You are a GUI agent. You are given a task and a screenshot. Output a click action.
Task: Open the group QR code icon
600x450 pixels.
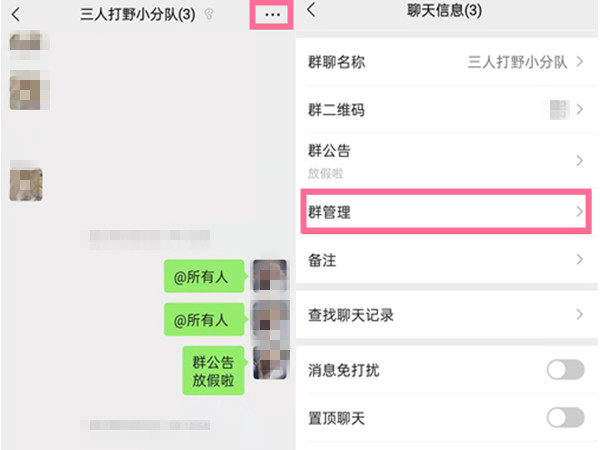pos(555,110)
